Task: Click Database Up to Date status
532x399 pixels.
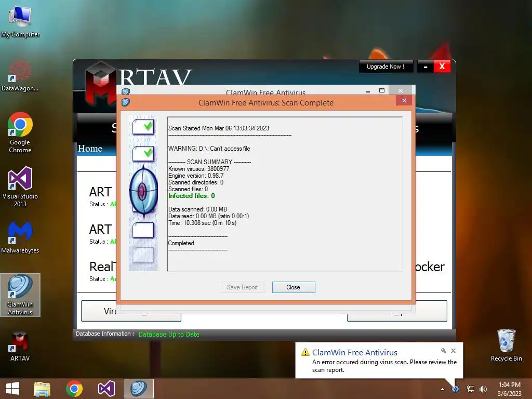Action: pyautogui.click(x=169, y=334)
